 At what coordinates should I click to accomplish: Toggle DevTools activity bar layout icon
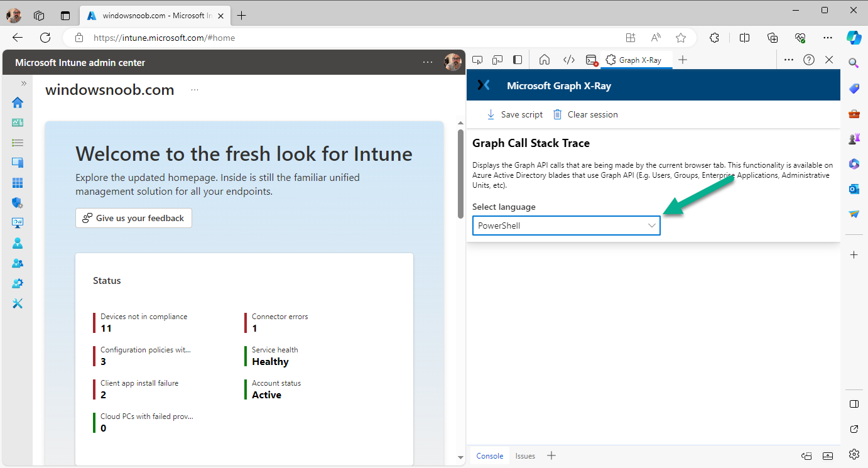tap(518, 60)
